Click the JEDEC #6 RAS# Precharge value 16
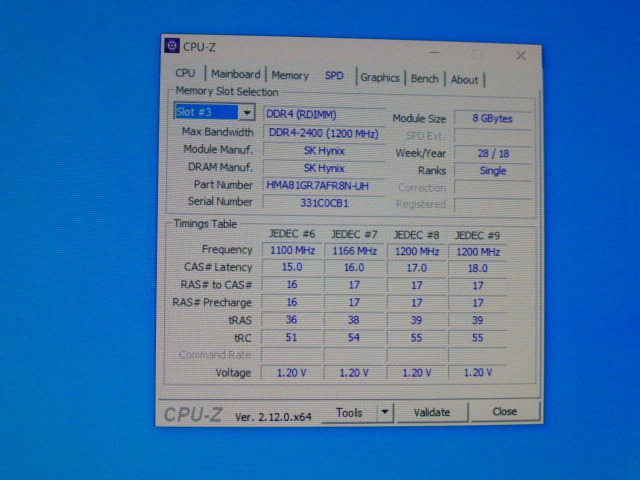Viewport: 640px width, 480px height. (x=292, y=302)
